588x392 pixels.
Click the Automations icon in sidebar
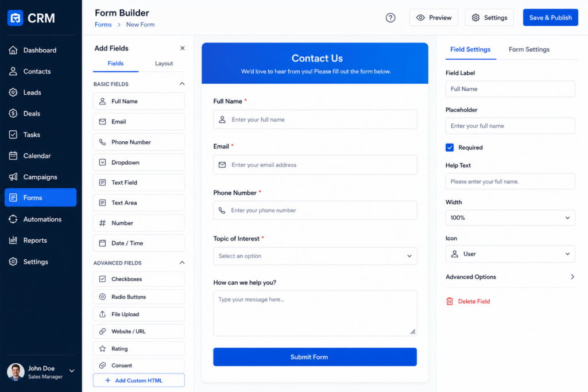pyautogui.click(x=13, y=219)
